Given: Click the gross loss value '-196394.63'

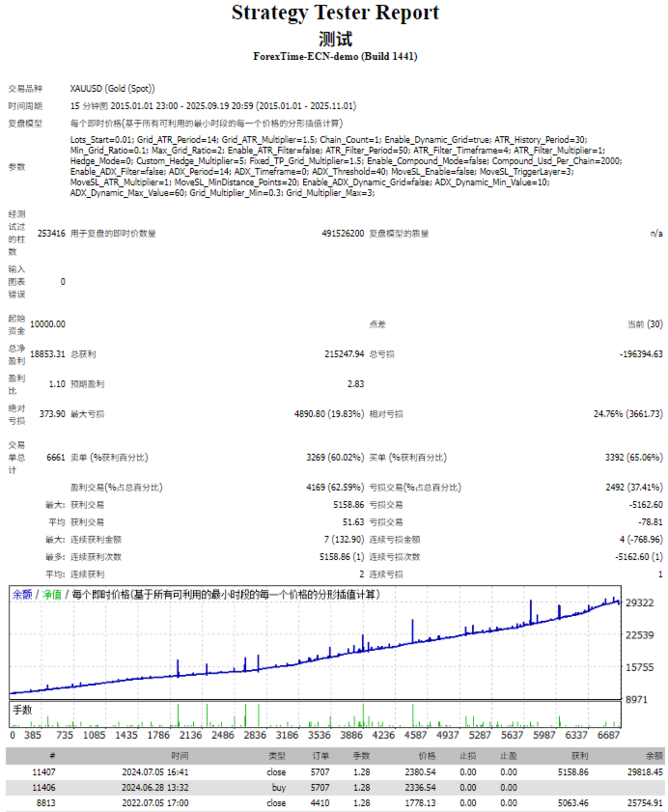Looking at the screenshot, I should pos(641,354).
